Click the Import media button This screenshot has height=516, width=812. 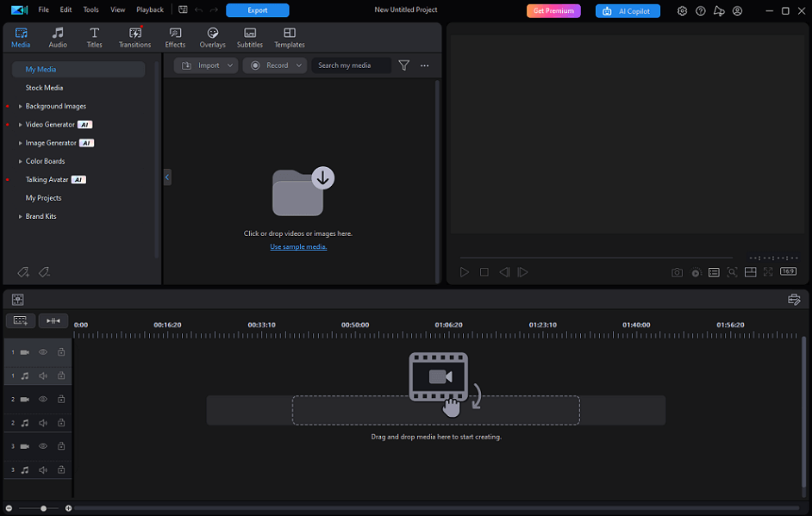coord(201,65)
